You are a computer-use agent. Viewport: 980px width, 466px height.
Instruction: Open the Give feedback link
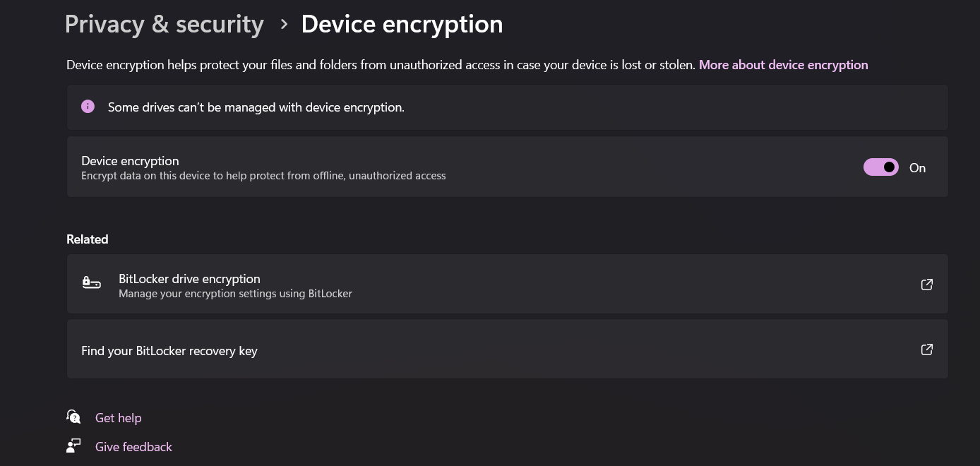pos(133,447)
